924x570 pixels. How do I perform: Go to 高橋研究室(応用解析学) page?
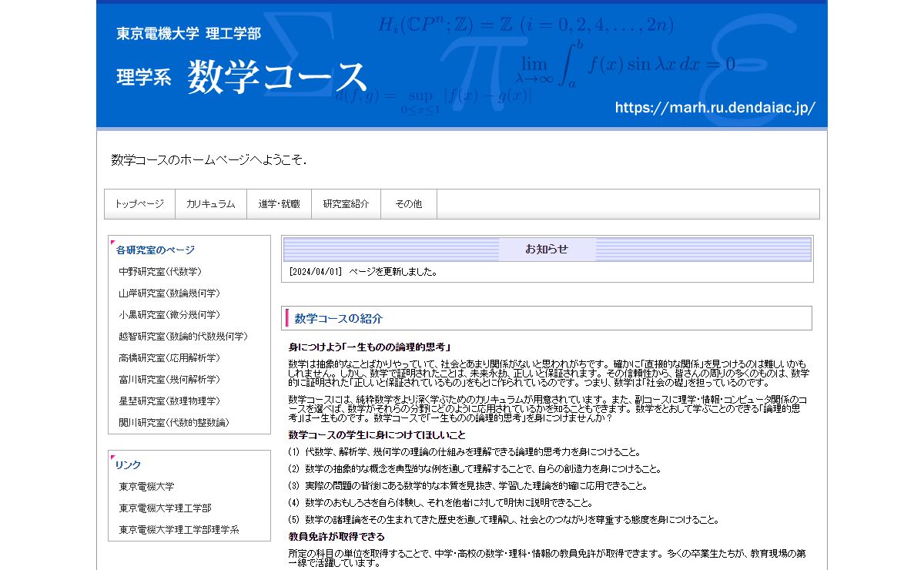(169, 358)
